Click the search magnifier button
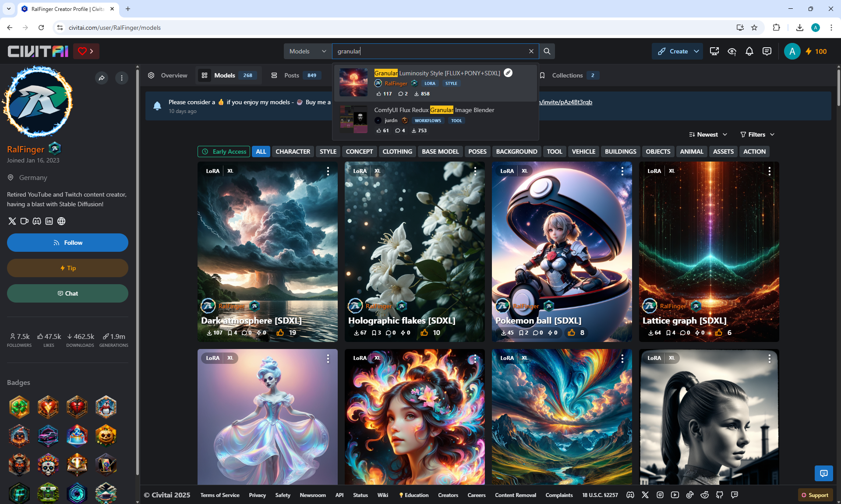This screenshot has width=841, height=504. point(547,51)
